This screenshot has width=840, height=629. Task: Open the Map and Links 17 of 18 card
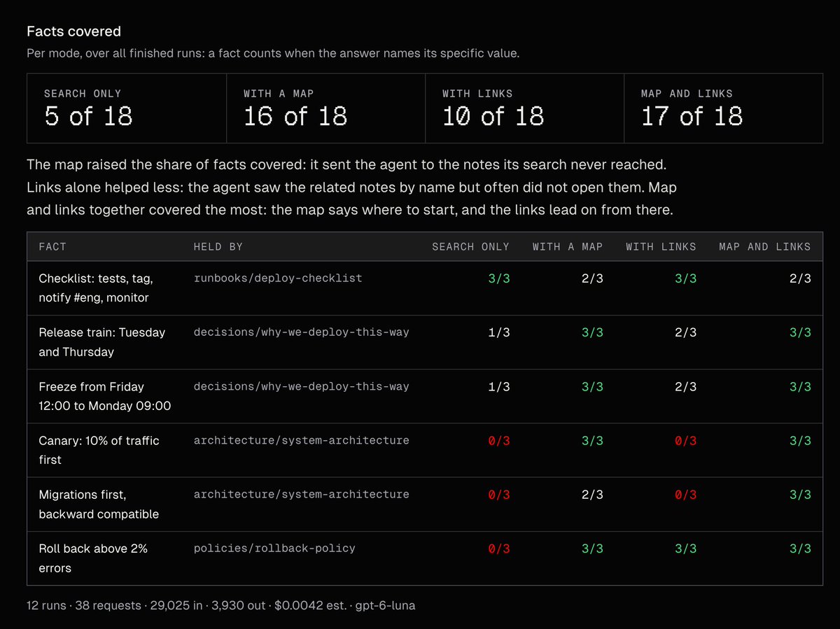(x=724, y=108)
